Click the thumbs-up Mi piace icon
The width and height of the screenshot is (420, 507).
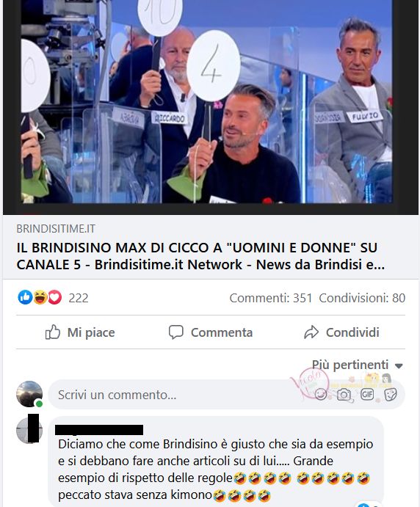pyautogui.click(x=53, y=332)
